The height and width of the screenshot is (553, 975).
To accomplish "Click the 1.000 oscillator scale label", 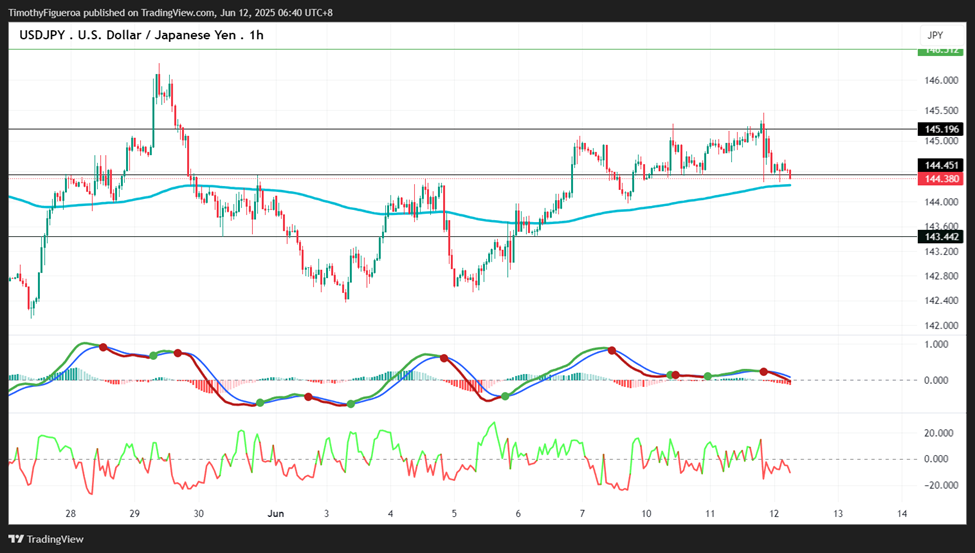I will tap(936, 344).
